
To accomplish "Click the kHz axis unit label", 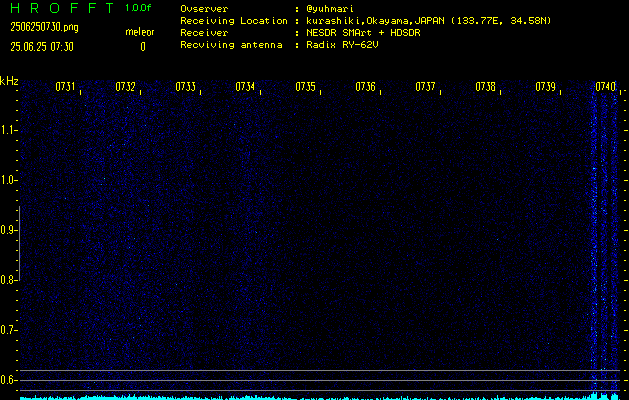I will 9,81.
